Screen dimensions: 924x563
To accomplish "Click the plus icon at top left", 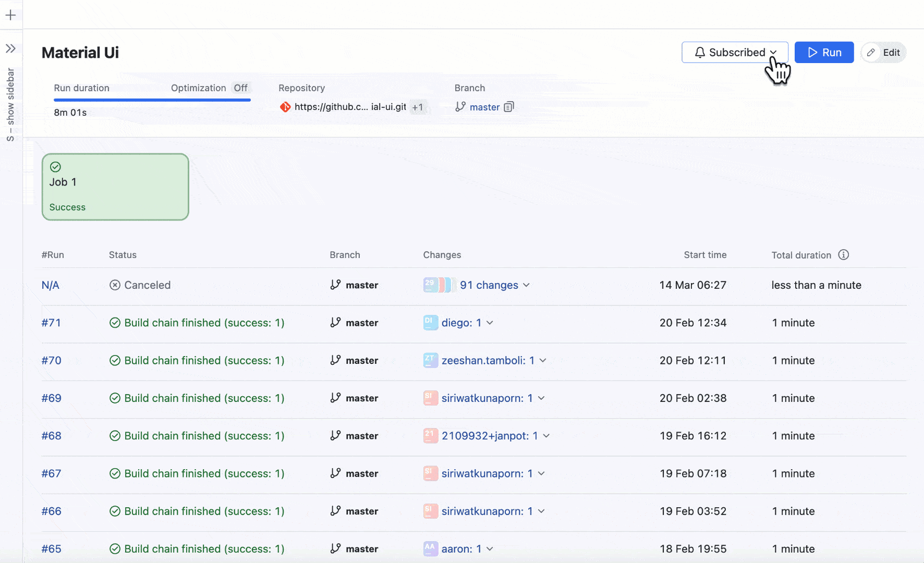I will (10, 15).
